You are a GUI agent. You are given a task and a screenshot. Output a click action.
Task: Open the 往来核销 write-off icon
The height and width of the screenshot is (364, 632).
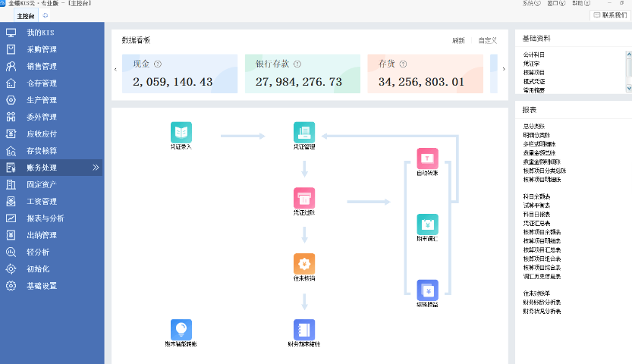coord(304,264)
